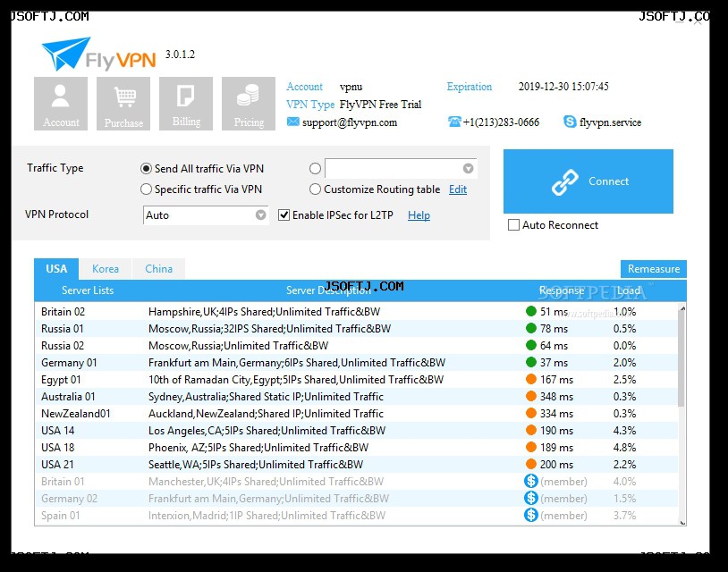Sort by the Response column header

562,290
